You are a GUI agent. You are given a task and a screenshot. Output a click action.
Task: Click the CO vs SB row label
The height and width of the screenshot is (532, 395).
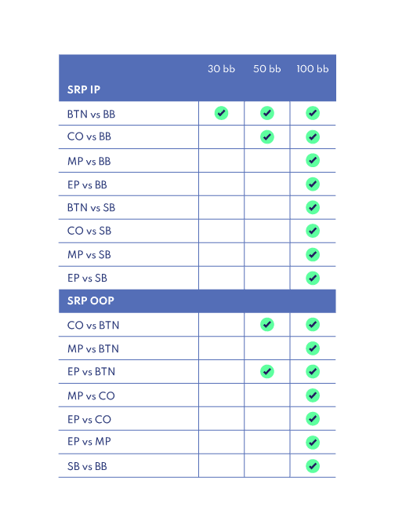click(x=89, y=231)
